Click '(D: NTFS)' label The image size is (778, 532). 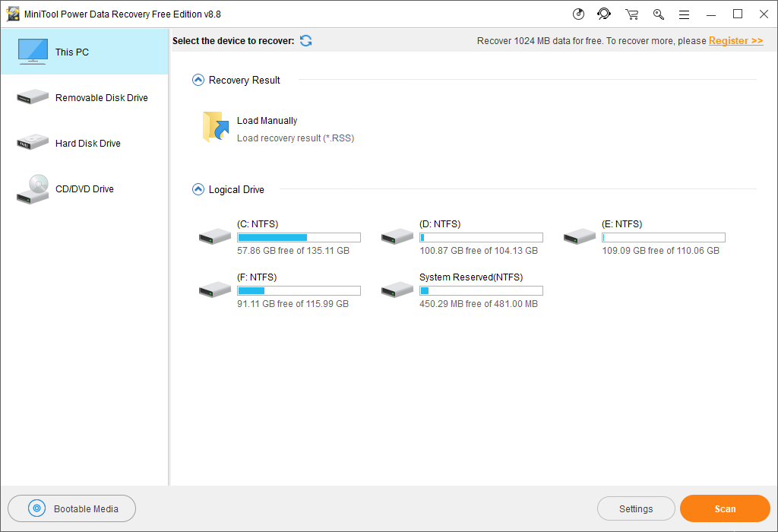440,223
